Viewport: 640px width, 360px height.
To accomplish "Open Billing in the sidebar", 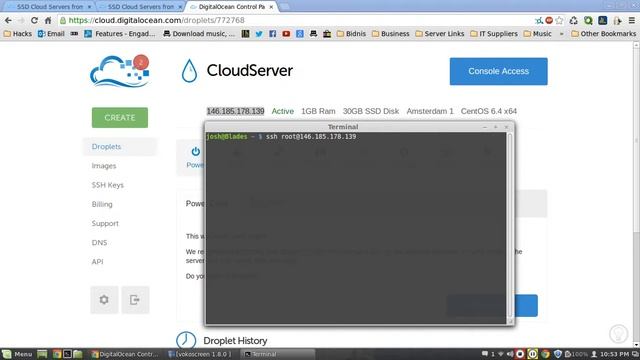I will coord(102,204).
